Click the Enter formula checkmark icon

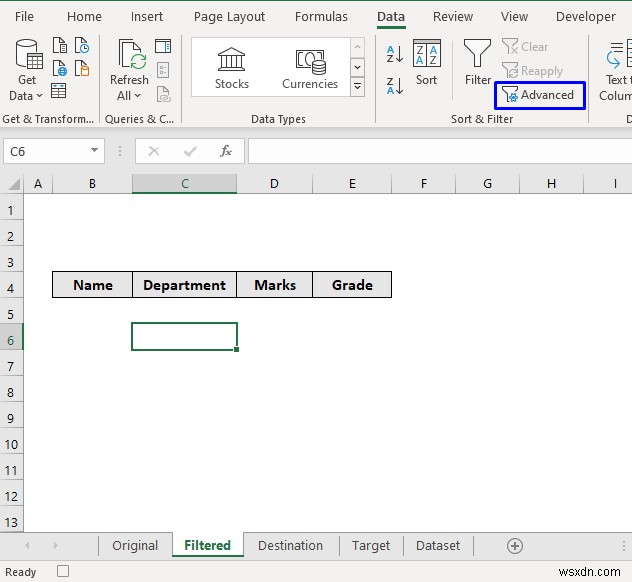[190, 151]
